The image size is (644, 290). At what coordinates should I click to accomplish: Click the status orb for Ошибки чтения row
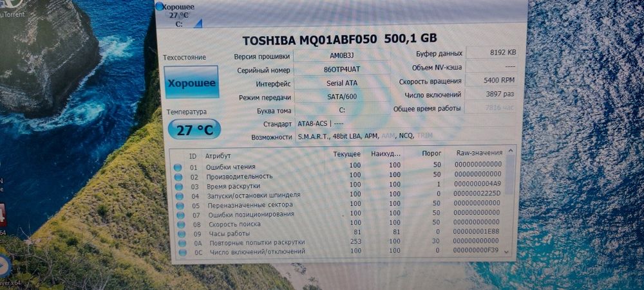pyautogui.click(x=178, y=167)
